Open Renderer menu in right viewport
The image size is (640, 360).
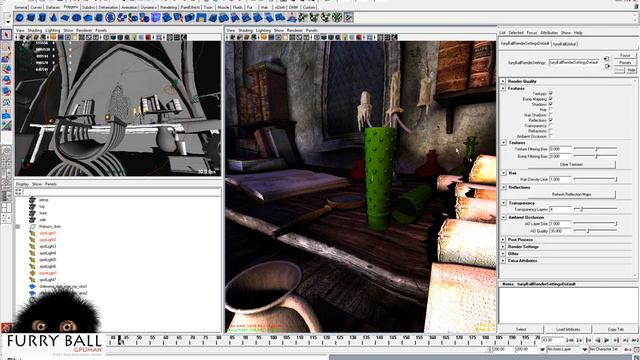[294, 30]
